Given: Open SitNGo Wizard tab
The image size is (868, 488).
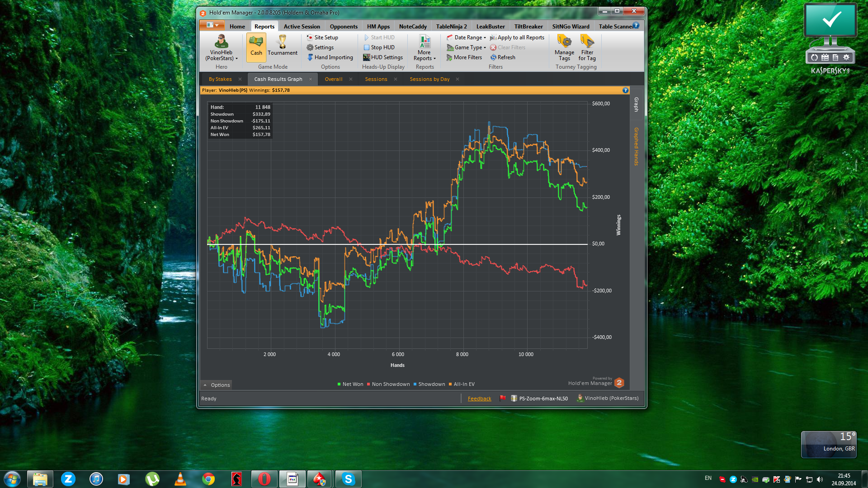Looking at the screenshot, I should pyautogui.click(x=571, y=27).
